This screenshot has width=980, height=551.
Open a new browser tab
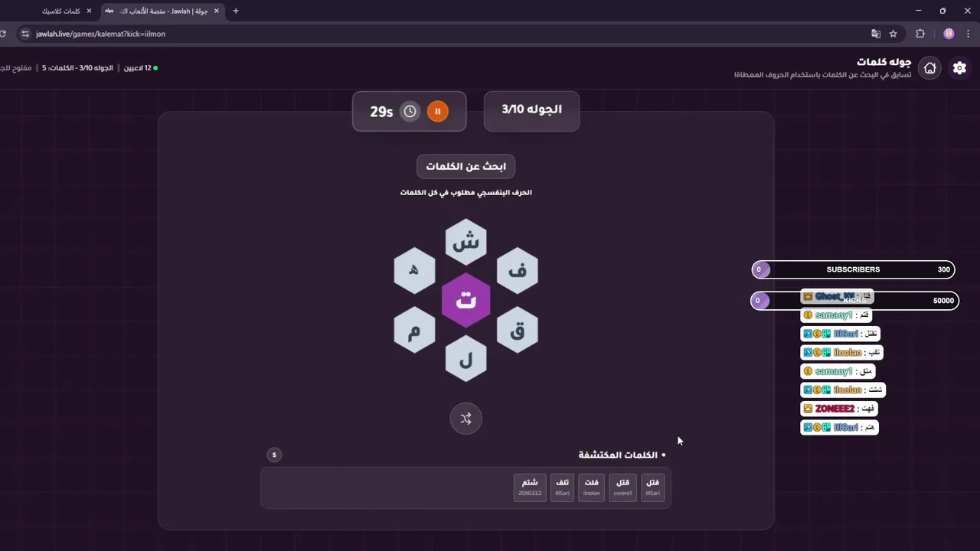pyautogui.click(x=235, y=11)
